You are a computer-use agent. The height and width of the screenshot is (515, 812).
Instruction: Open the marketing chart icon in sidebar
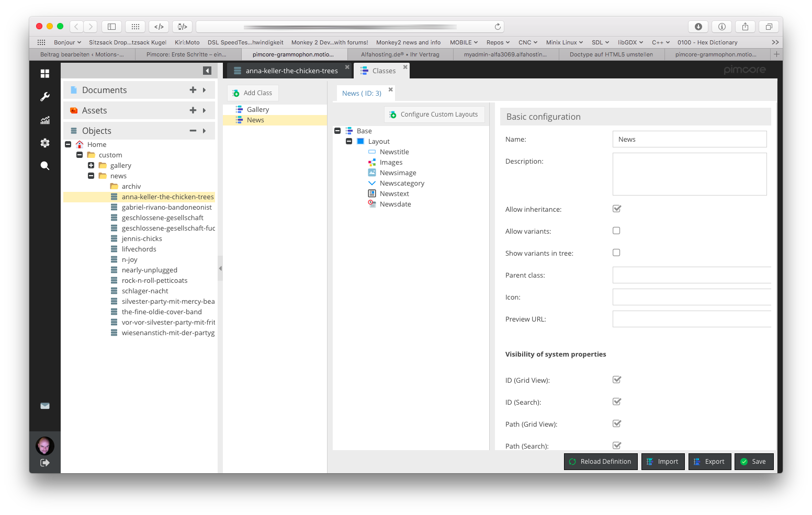point(45,120)
